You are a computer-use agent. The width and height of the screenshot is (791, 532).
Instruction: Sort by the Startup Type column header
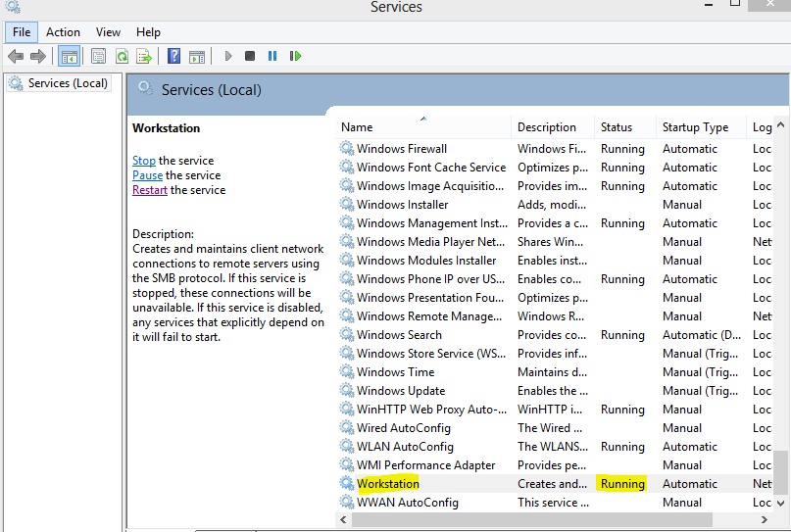pyautogui.click(x=701, y=127)
